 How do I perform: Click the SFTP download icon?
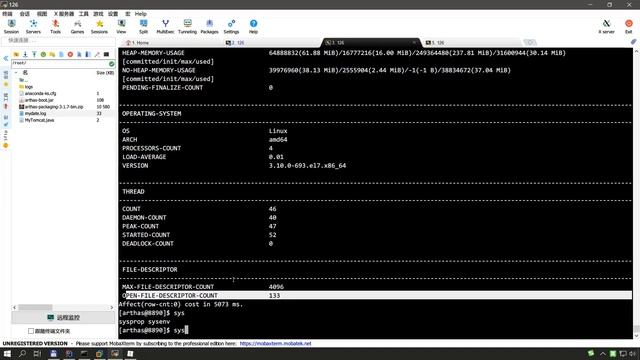point(25,54)
